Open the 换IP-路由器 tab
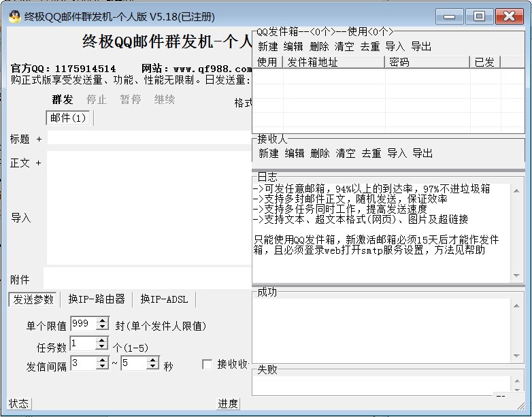 97,299
